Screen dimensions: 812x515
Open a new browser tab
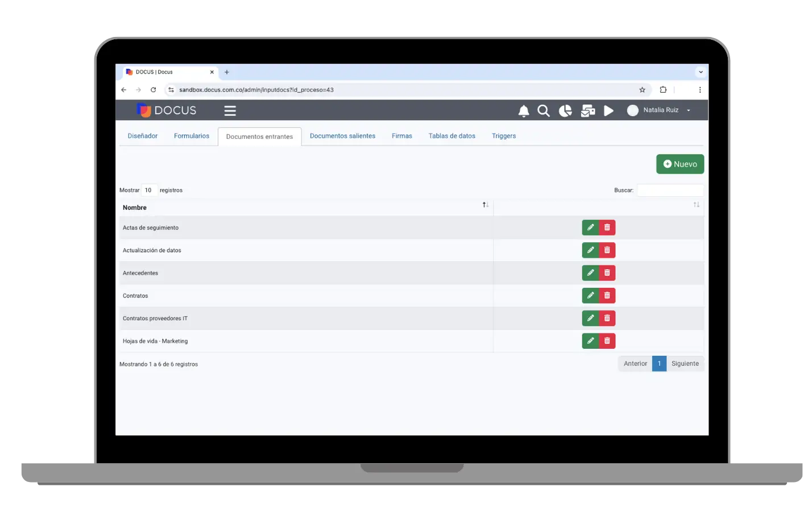coord(226,72)
